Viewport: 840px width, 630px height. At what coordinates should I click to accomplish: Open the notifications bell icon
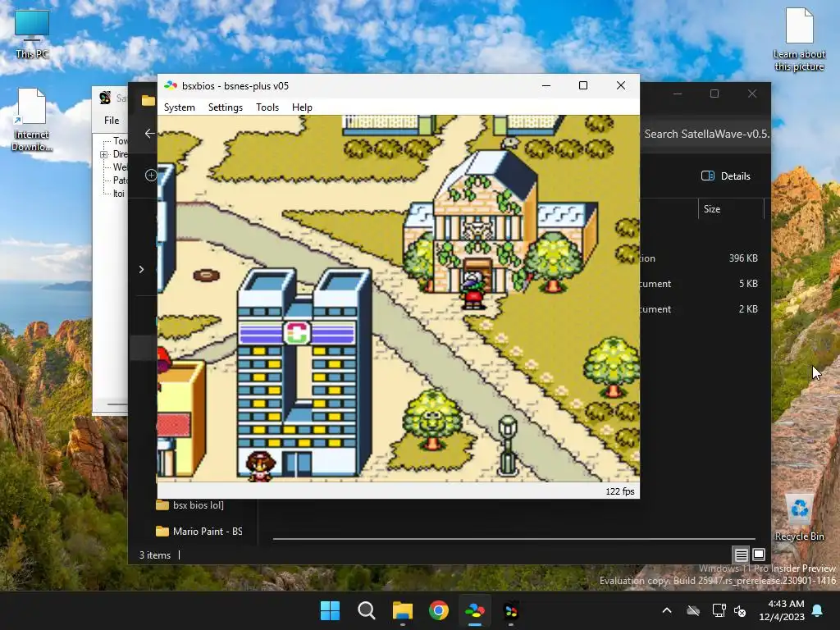[x=818, y=610]
